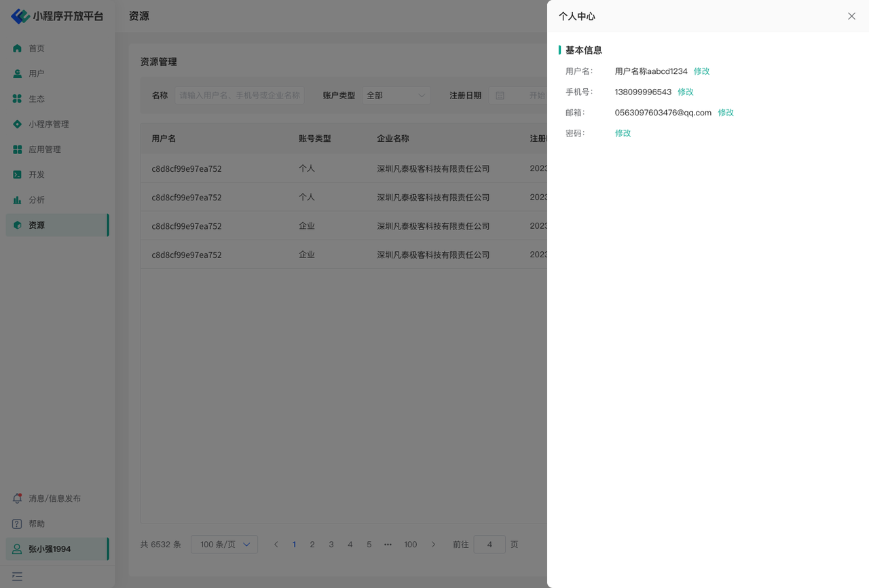
Task: Open the 账户类型 dropdown
Action: [396, 96]
